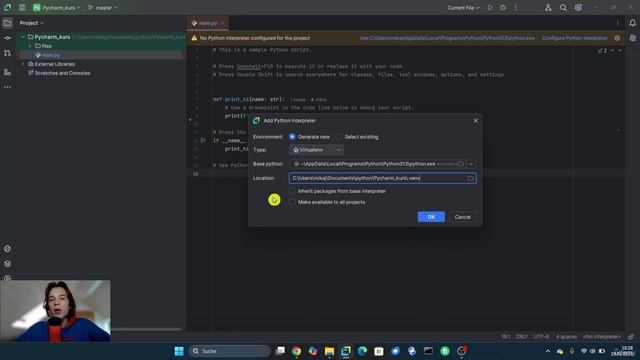Open the terminal app in taskbar
The image size is (640, 360).
click(x=428, y=351)
